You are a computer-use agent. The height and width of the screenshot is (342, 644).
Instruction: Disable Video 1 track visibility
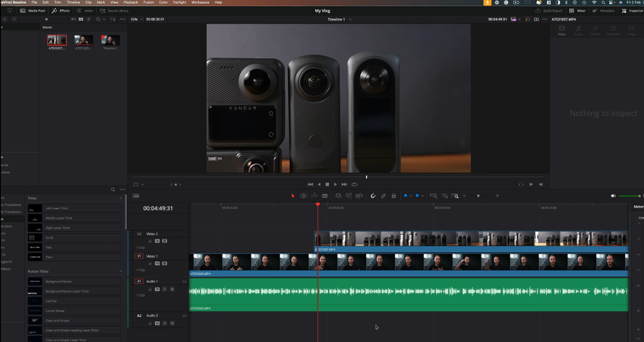coord(165,264)
